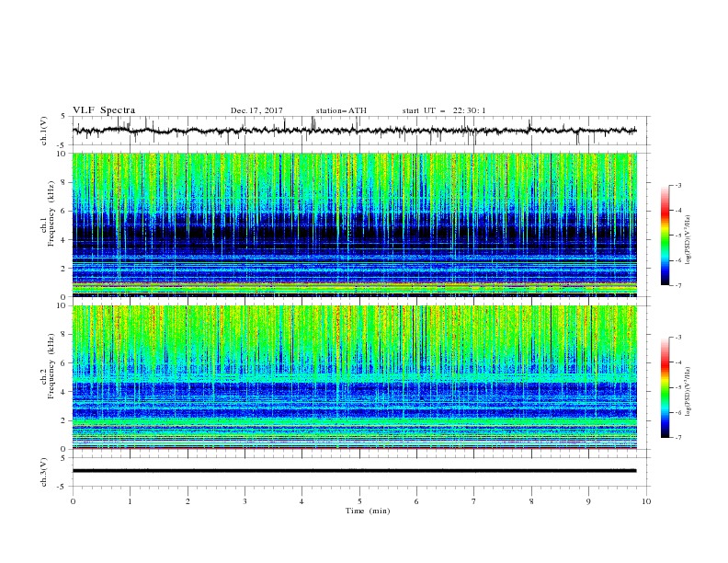Viewport: 728px width, 563px height.
Task: Click the 'Time (min)' axis label
Action: [368, 511]
